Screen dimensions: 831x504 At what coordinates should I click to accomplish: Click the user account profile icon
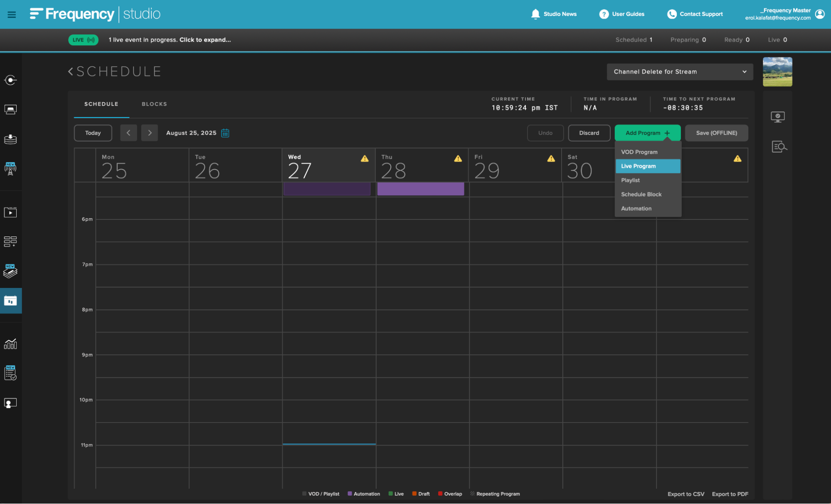[820, 14]
